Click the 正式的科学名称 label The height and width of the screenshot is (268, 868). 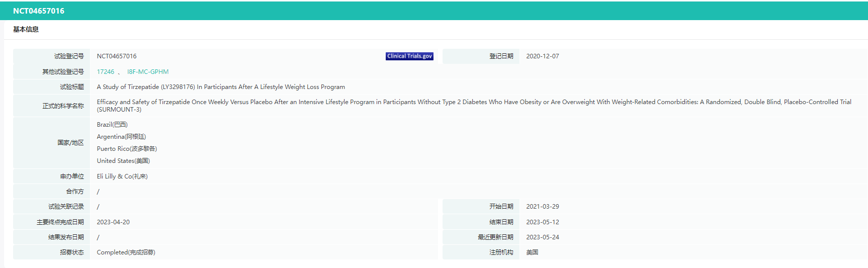pyautogui.click(x=63, y=106)
